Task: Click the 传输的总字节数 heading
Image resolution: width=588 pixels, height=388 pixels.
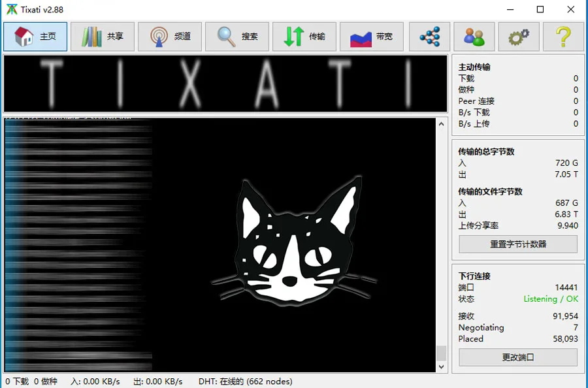Action: pyautogui.click(x=486, y=152)
